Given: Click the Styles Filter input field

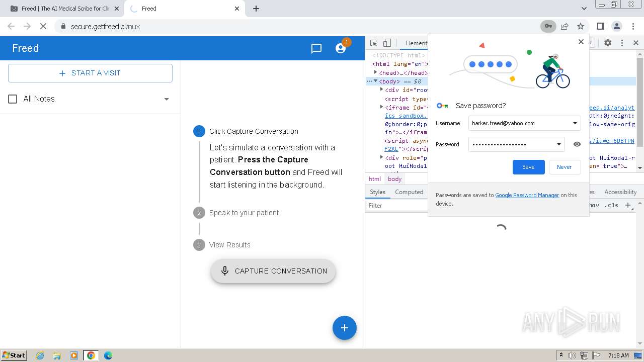Looking at the screenshot, I should (x=397, y=206).
